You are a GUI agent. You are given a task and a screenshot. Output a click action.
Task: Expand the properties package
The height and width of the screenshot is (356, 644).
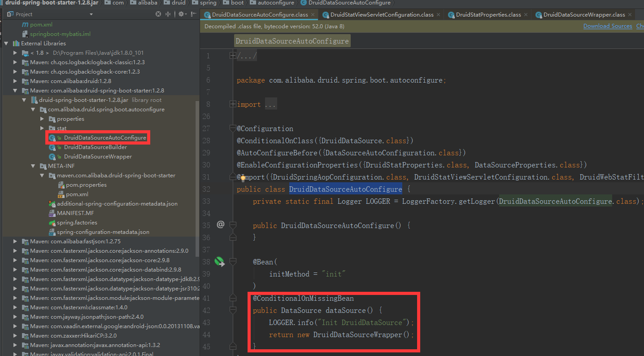point(42,119)
